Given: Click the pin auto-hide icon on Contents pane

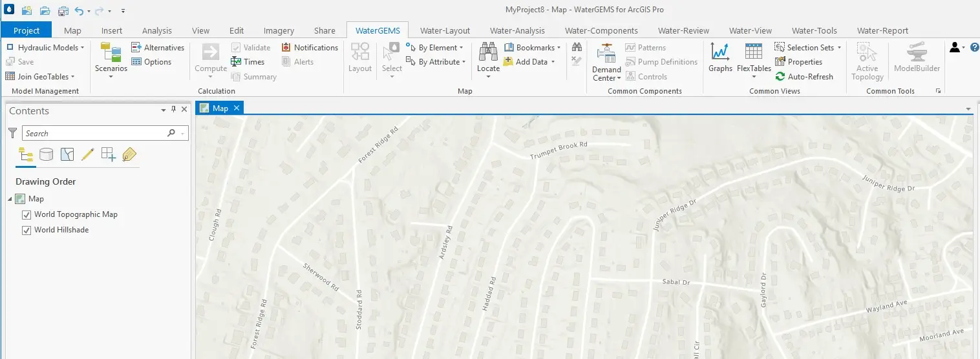Looking at the screenshot, I should (x=173, y=110).
